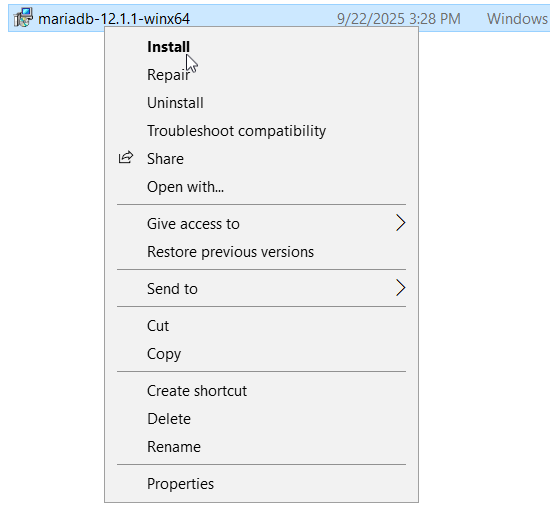Choose Uninstall from the menu

tap(175, 103)
